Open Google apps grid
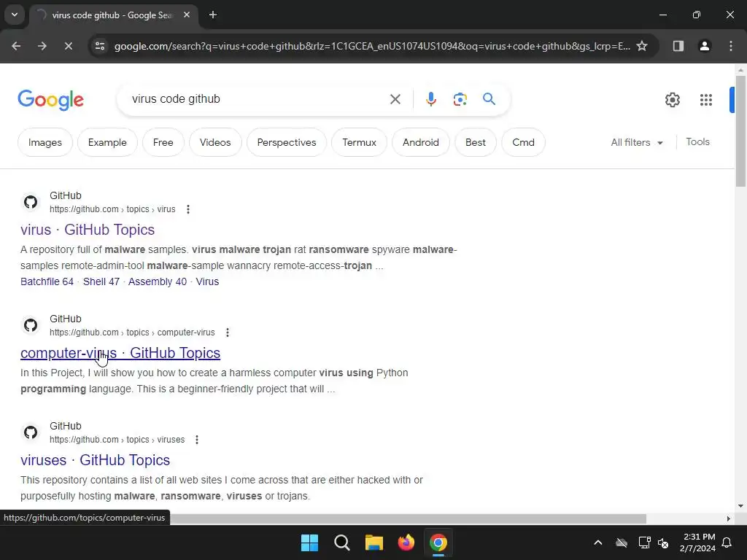The height and width of the screenshot is (560, 747). point(706,99)
